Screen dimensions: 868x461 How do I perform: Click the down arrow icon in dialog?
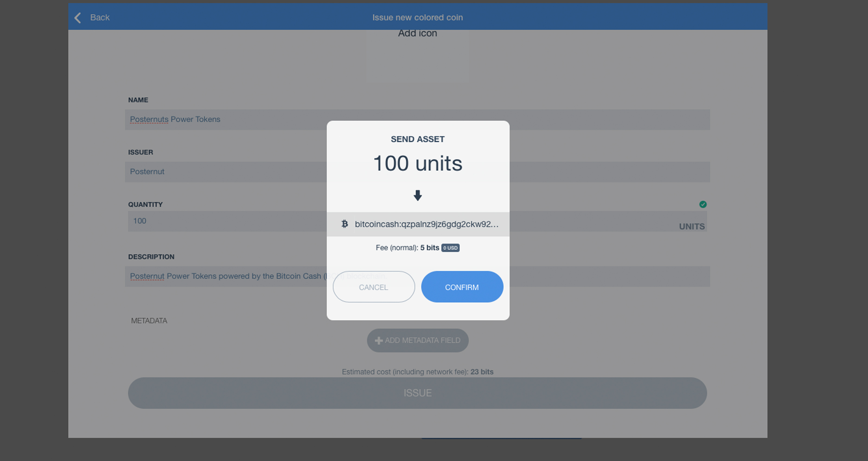(x=418, y=196)
